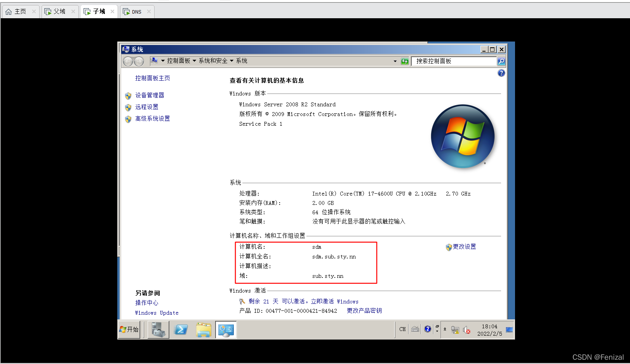Click the keyboard icon in language bar

pyautogui.click(x=415, y=329)
